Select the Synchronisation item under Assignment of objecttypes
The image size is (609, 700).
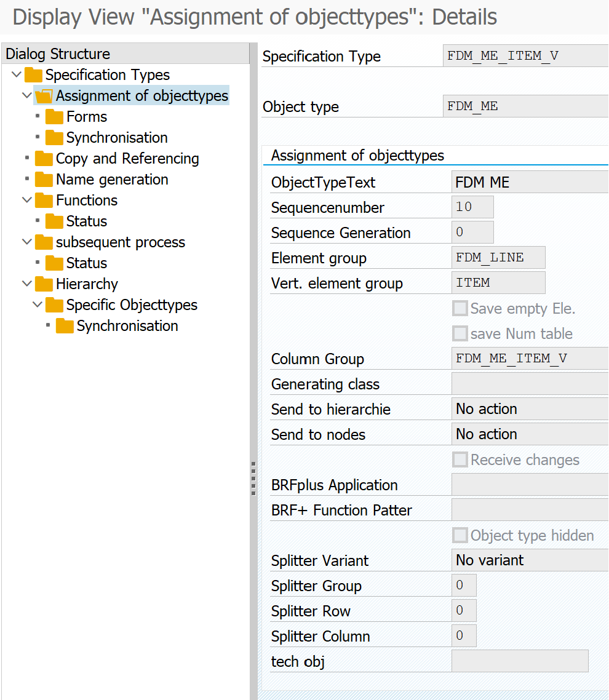[116, 138]
